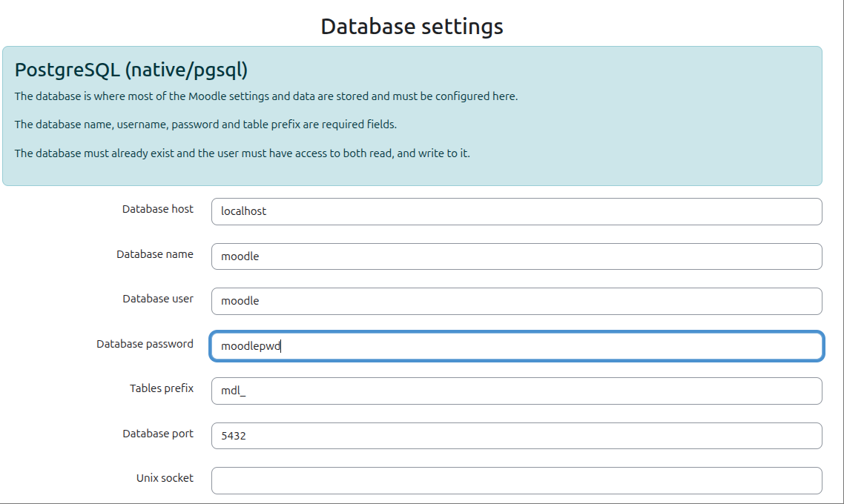This screenshot has width=844, height=504.
Task: Click the sentence about required fields
Action: (205, 125)
